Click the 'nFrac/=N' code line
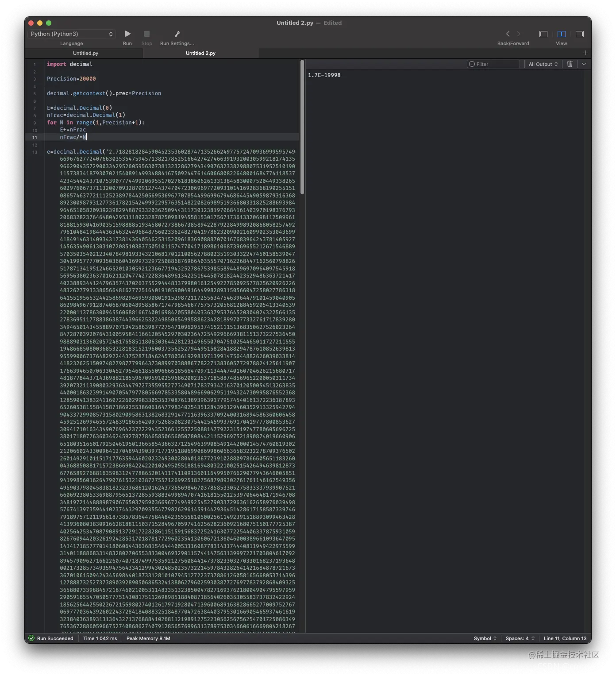 click(x=73, y=137)
